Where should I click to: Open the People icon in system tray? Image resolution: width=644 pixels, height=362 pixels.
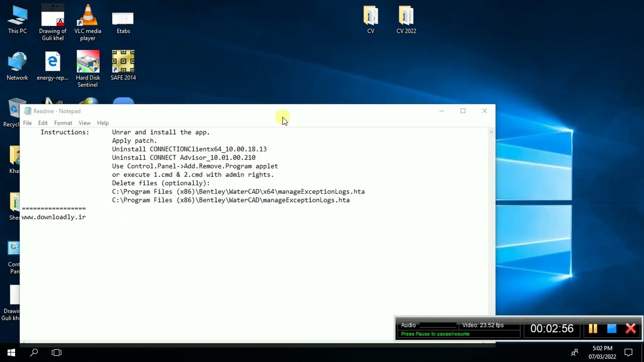coord(575,353)
